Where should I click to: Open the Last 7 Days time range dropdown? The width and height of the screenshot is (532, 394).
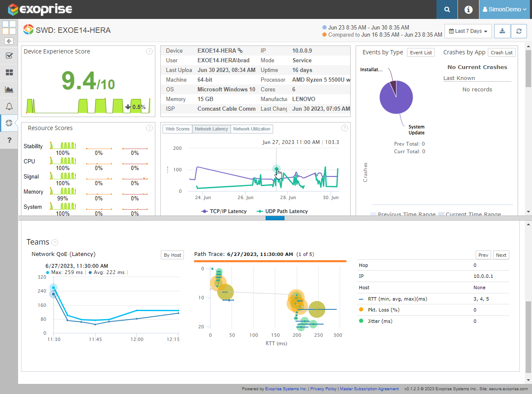(x=468, y=31)
